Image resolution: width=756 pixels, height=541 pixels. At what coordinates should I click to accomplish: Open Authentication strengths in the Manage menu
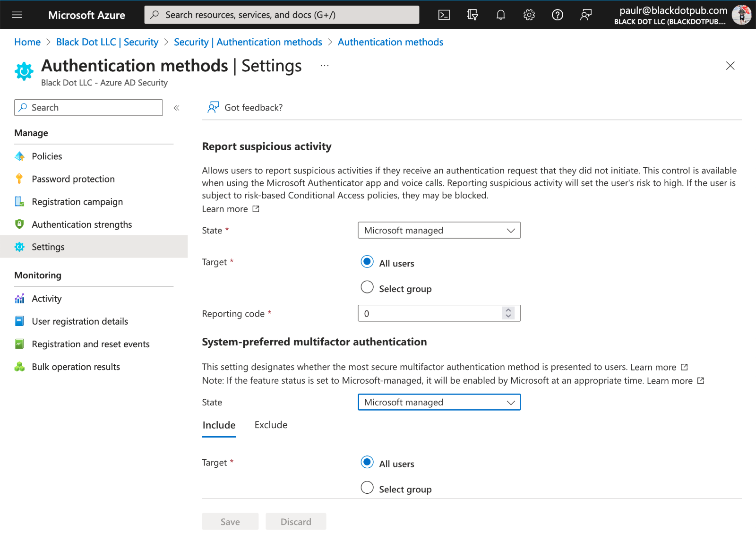[82, 225]
